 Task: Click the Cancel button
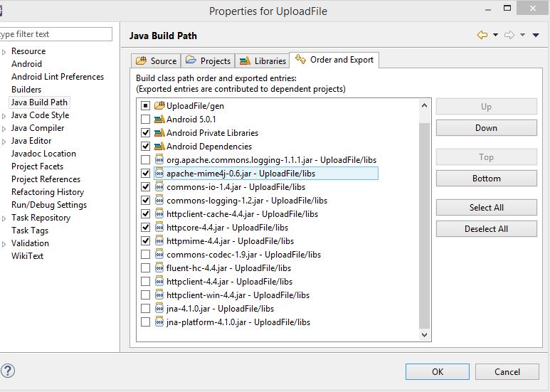pos(507,371)
